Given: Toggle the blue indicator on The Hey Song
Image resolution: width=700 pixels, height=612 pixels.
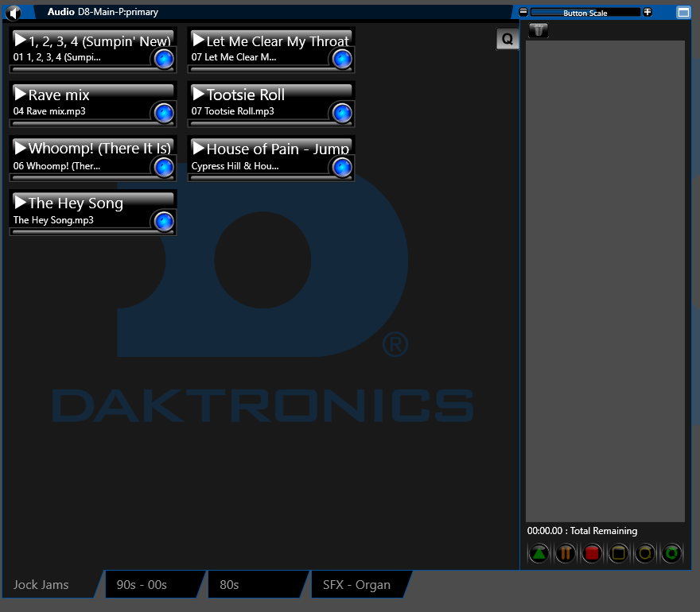Looking at the screenshot, I should [163, 222].
